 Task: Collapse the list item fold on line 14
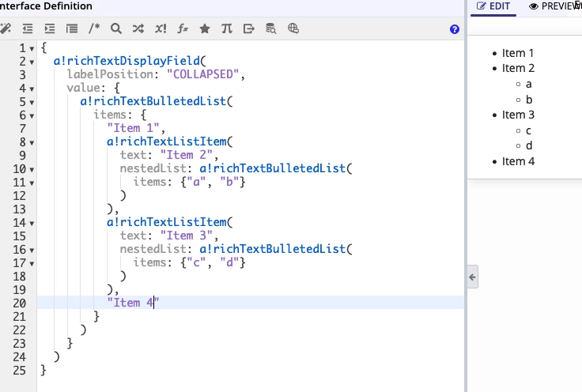tap(32, 223)
